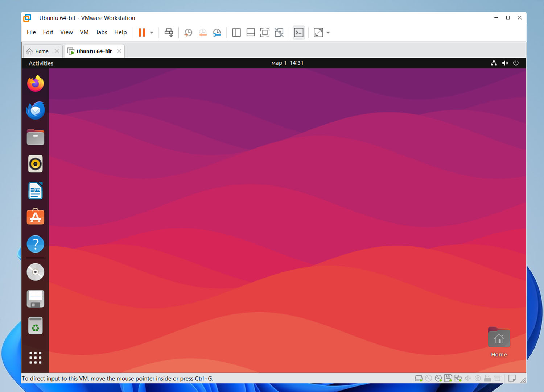Image resolution: width=544 pixels, height=392 pixels.
Task: Switch to the Home tab
Action: coord(38,51)
